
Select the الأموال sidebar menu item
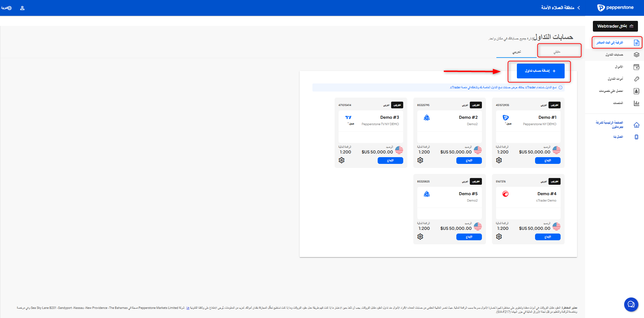[x=619, y=67]
